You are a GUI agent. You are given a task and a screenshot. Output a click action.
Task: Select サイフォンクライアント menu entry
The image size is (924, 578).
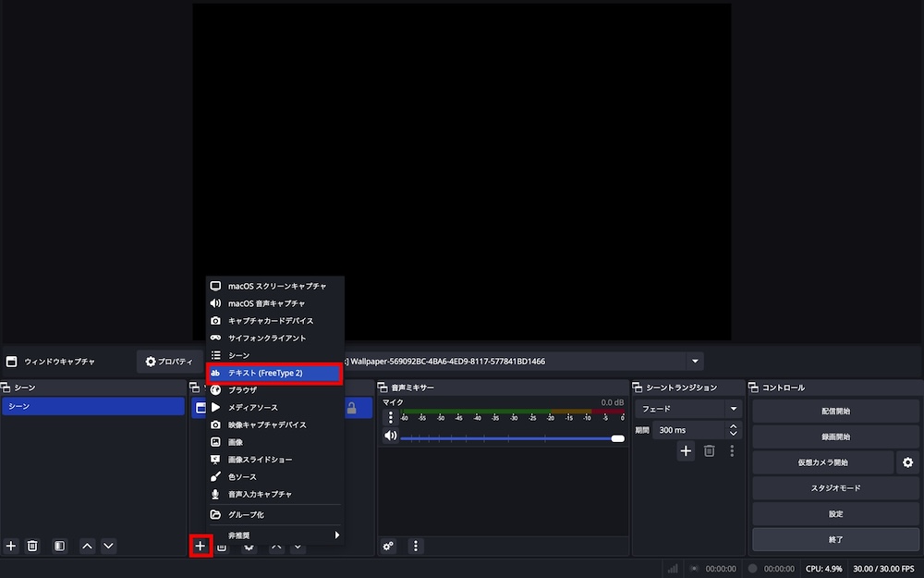tap(275, 338)
